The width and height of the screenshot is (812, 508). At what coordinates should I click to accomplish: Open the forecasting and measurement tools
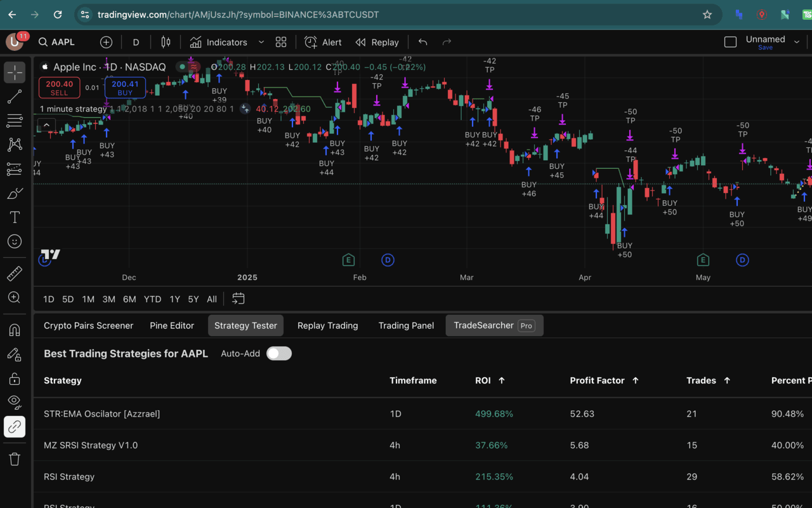click(15, 169)
